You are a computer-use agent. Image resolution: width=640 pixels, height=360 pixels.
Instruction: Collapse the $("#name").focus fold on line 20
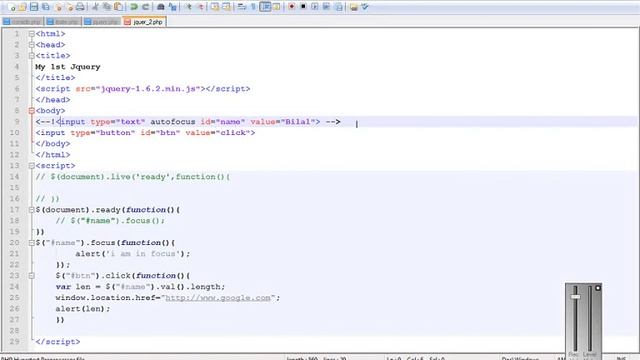point(31,243)
